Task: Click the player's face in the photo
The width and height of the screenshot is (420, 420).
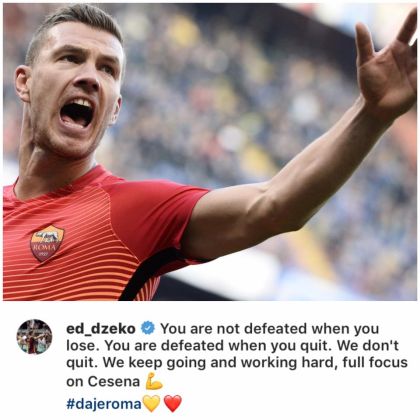Action: click(75, 90)
